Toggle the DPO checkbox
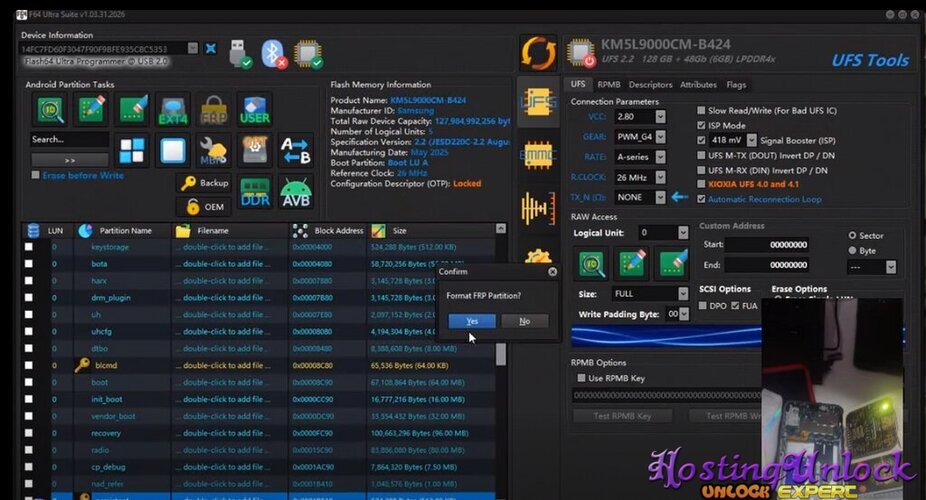926x500 pixels. 703,305
